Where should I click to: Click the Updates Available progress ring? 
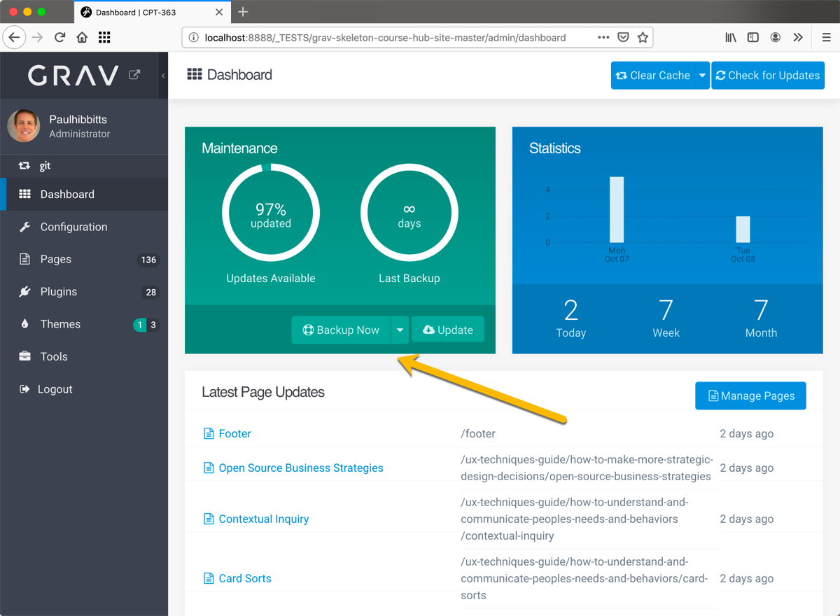(271, 212)
